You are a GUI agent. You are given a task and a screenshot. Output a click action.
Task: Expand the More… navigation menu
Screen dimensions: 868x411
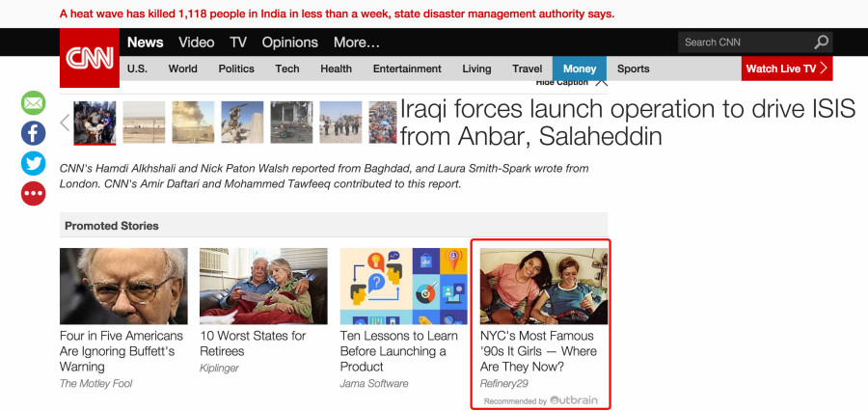tap(357, 42)
